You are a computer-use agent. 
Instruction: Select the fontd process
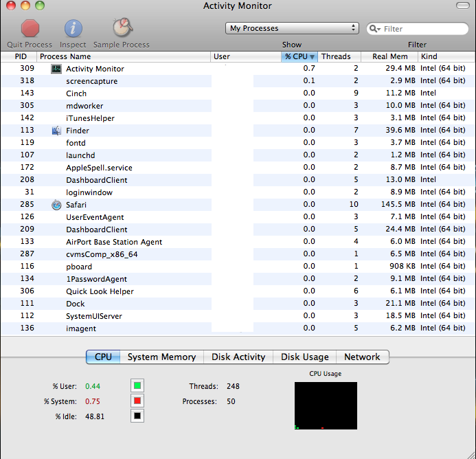(x=238, y=143)
